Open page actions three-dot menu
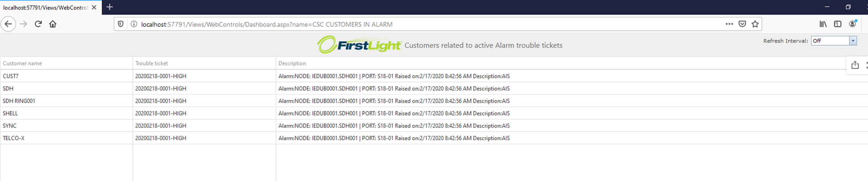 (x=729, y=24)
